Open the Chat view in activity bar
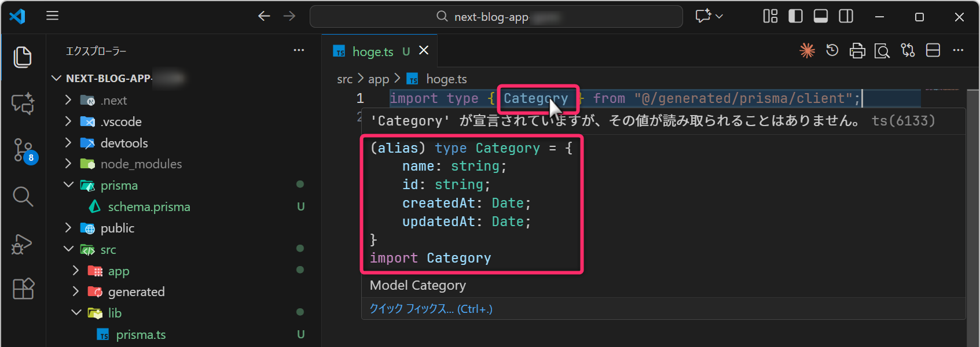Screen dimensions: 980x347 [23, 104]
